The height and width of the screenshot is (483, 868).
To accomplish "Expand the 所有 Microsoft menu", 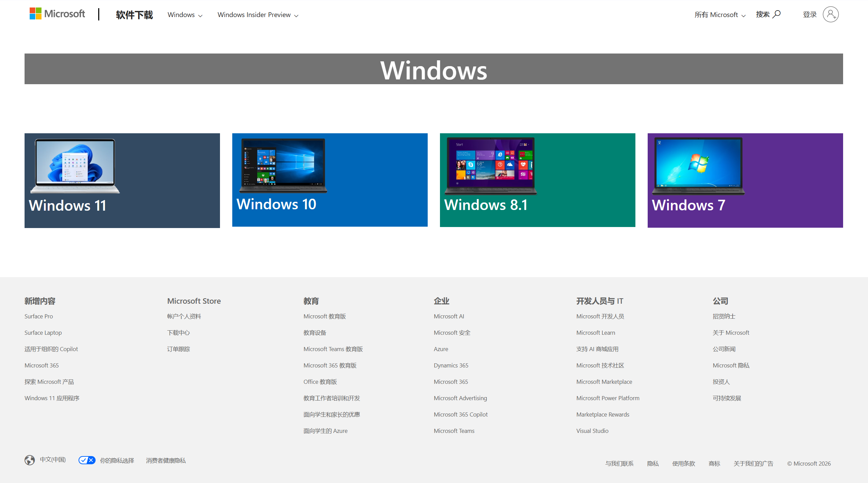I will 720,15.
